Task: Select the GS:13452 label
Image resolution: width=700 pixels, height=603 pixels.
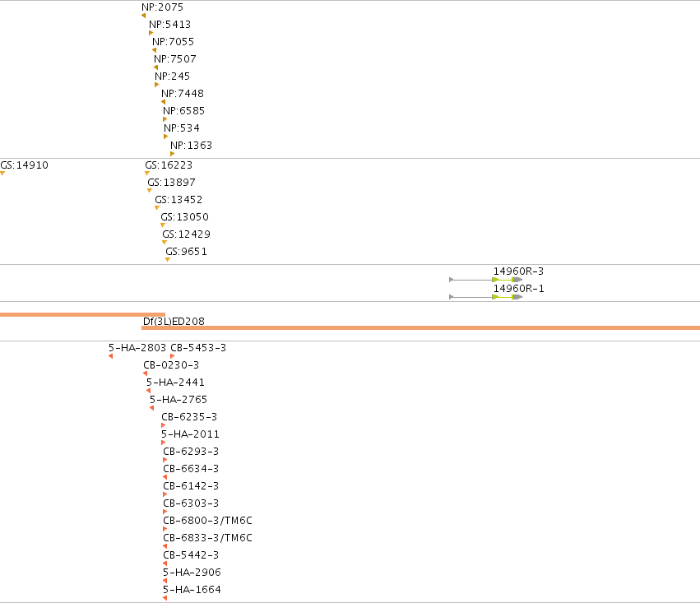Action: [178, 200]
